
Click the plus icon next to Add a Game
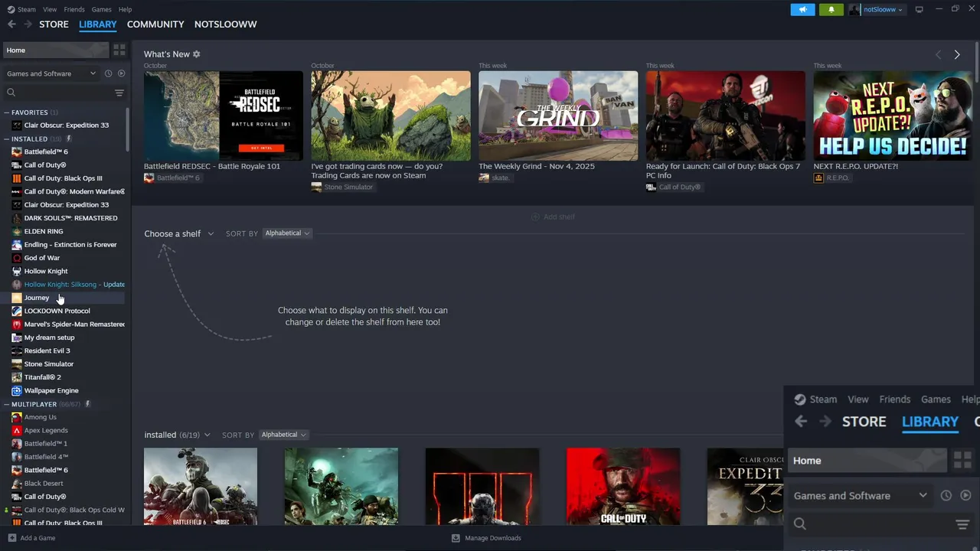[11, 538]
